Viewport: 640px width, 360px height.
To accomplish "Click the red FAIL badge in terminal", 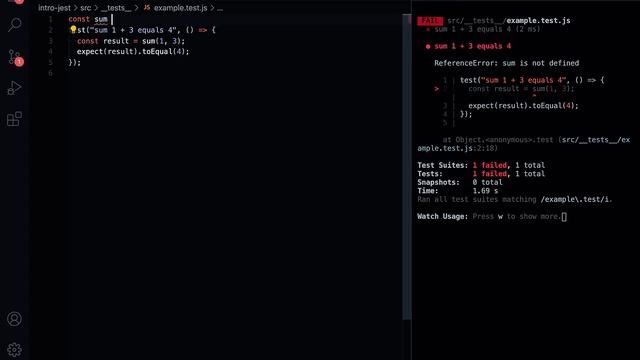I will (x=430, y=20).
